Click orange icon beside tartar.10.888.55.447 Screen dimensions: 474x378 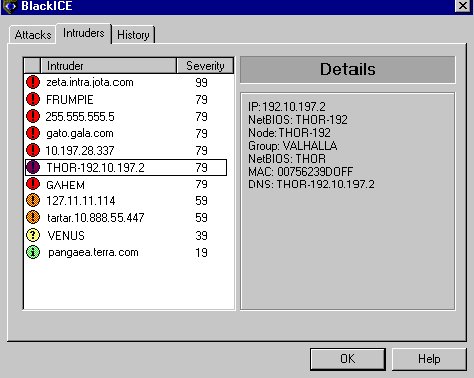(x=33, y=217)
